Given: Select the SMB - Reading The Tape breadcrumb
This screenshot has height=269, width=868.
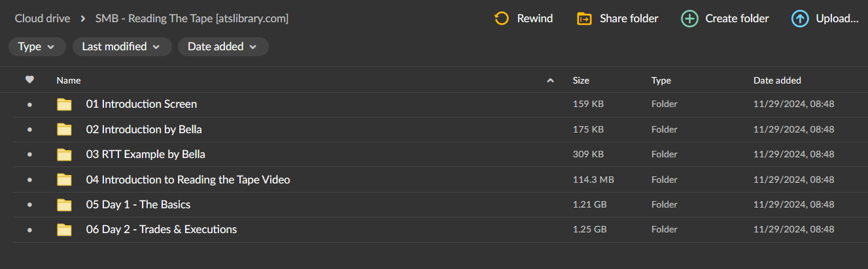Looking at the screenshot, I should 192,18.
